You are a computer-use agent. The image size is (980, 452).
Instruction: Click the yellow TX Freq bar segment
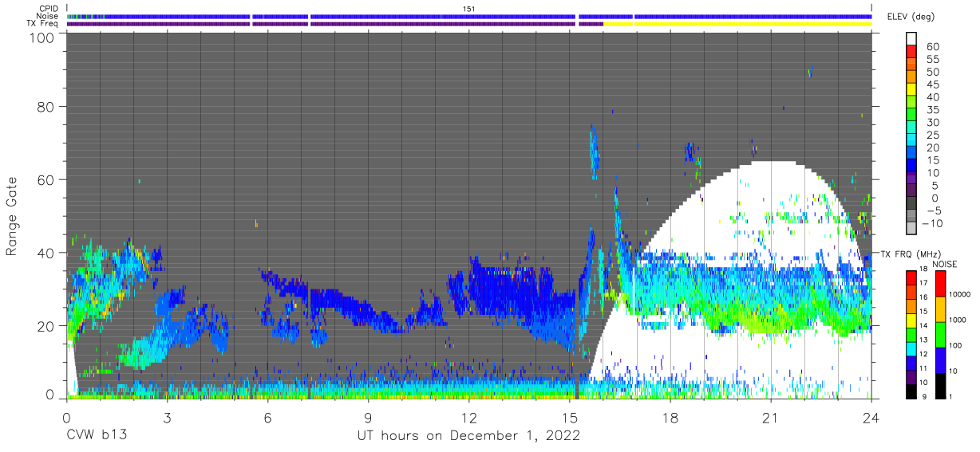click(x=737, y=24)
